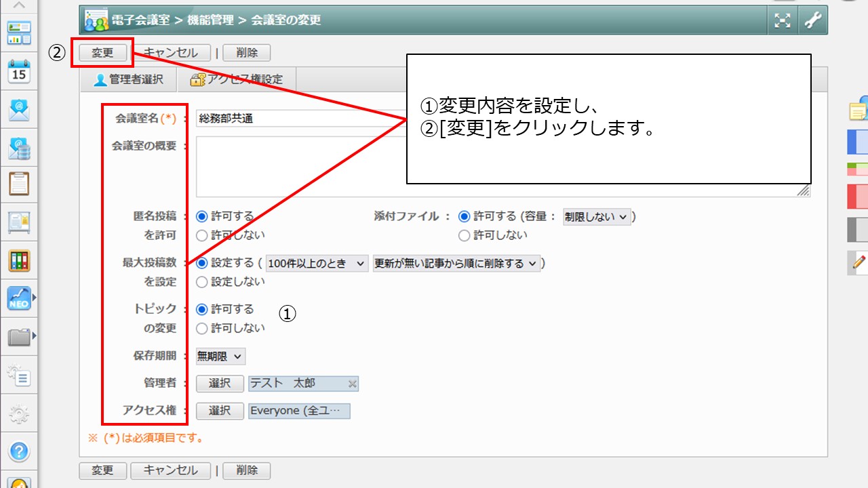Select 許可しない for 匿名投稿

[x=201, y=235]
